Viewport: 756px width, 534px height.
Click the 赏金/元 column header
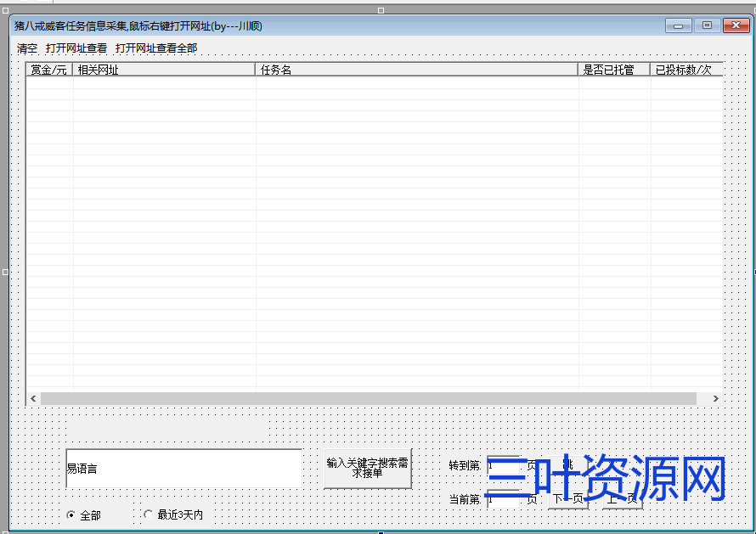pyautogui.click(x=48, y=69)
